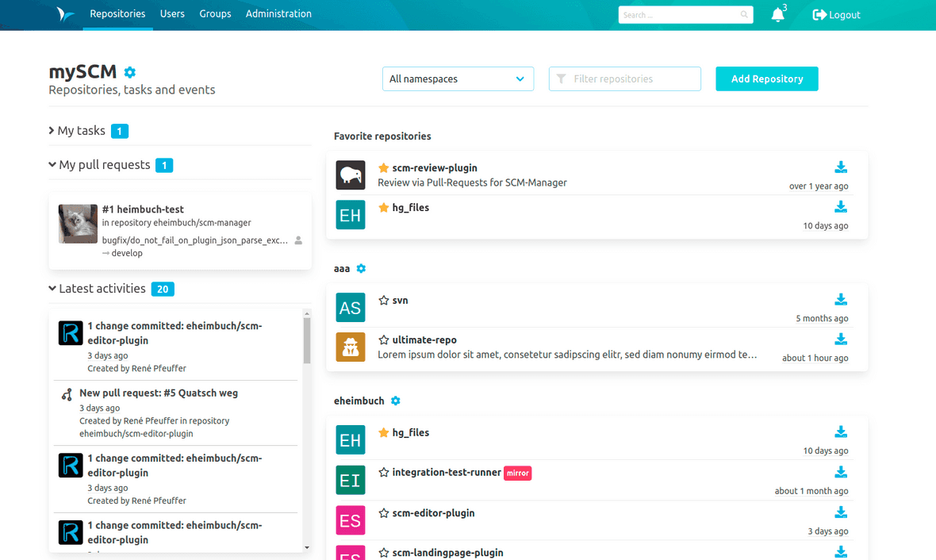
Task: Open pull request #1 heimbuch-test
Action: 142,209
